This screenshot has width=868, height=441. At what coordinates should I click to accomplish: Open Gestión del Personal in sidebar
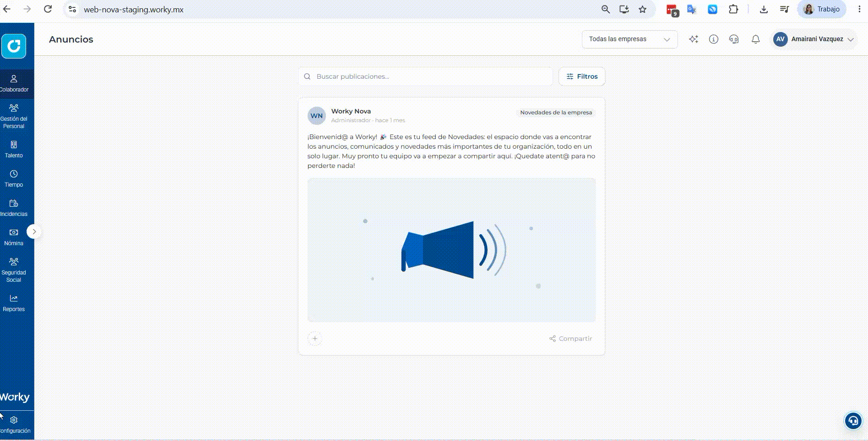point(14,117)
